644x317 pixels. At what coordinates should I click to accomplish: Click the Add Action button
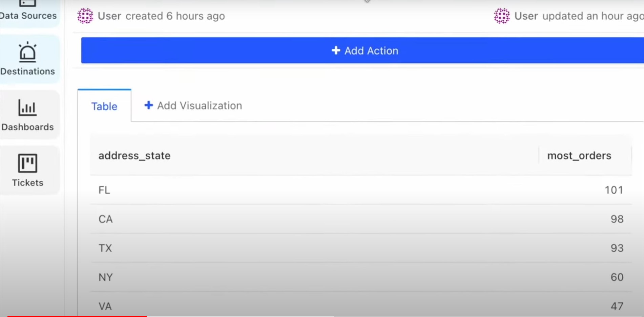[362, 51]
